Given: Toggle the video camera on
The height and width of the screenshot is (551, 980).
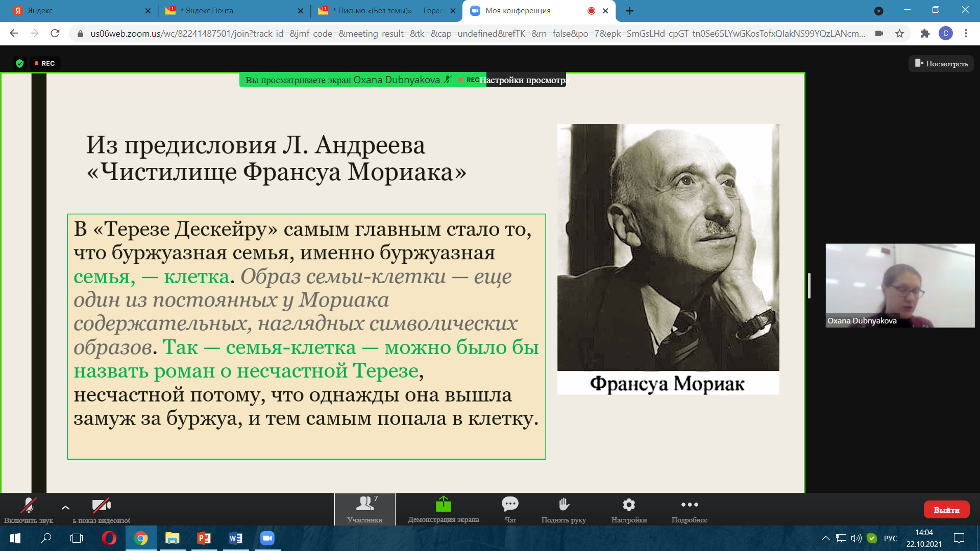Looking at the screenshot, I should coord(101,506).
